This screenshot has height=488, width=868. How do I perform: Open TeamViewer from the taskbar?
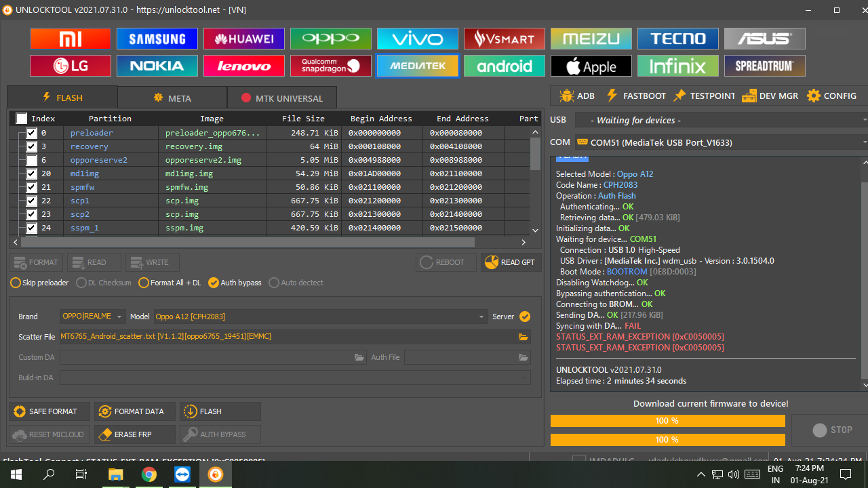coord(182,474)
